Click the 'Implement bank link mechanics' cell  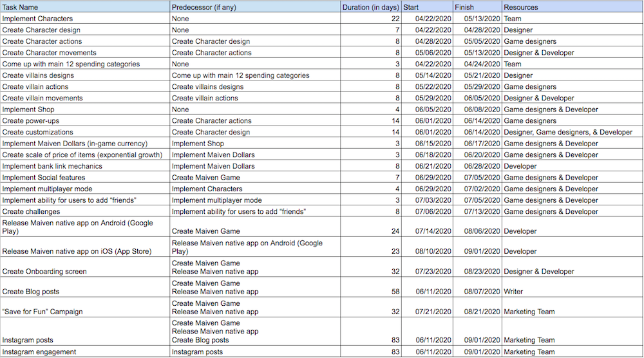tap(85, 166)
